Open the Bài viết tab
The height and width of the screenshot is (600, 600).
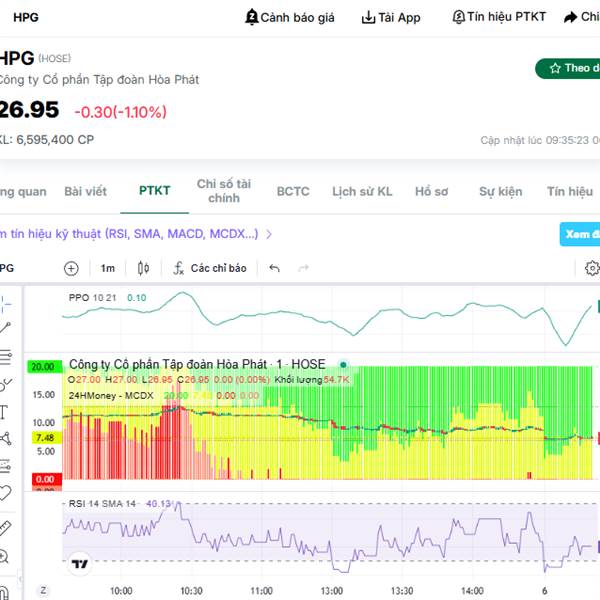[x=86, y=191]
